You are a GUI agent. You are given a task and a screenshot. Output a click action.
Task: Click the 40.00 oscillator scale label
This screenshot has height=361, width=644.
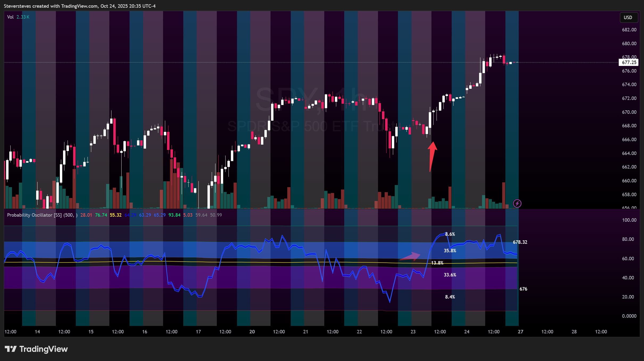click(x=628, y=278)
